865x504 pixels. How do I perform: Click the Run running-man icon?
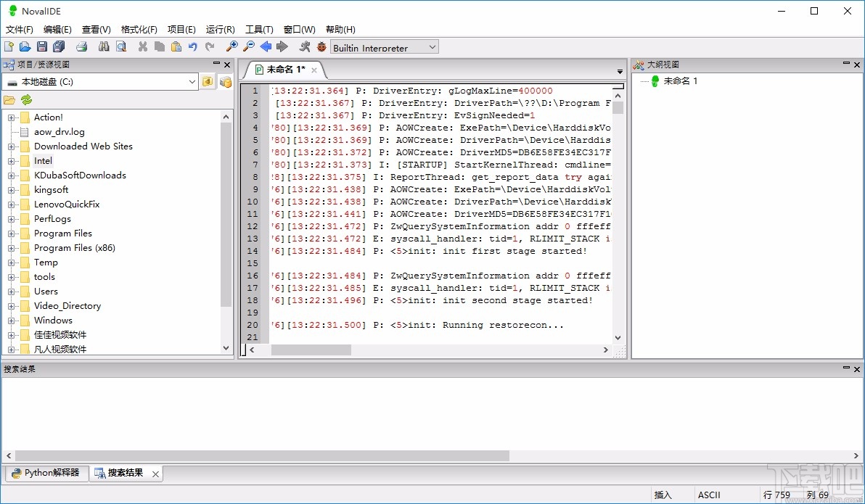pyautogui.click(x=305, y=47)
